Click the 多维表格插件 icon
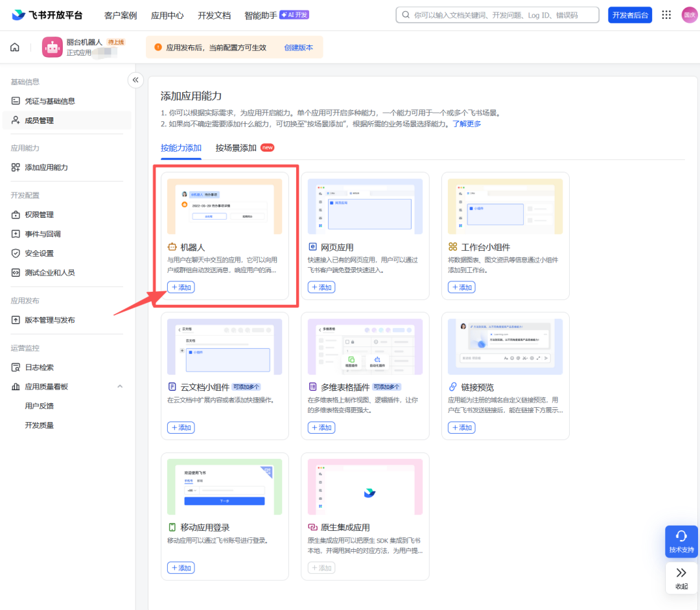700x610 pixels. click(x=312, y=387)
